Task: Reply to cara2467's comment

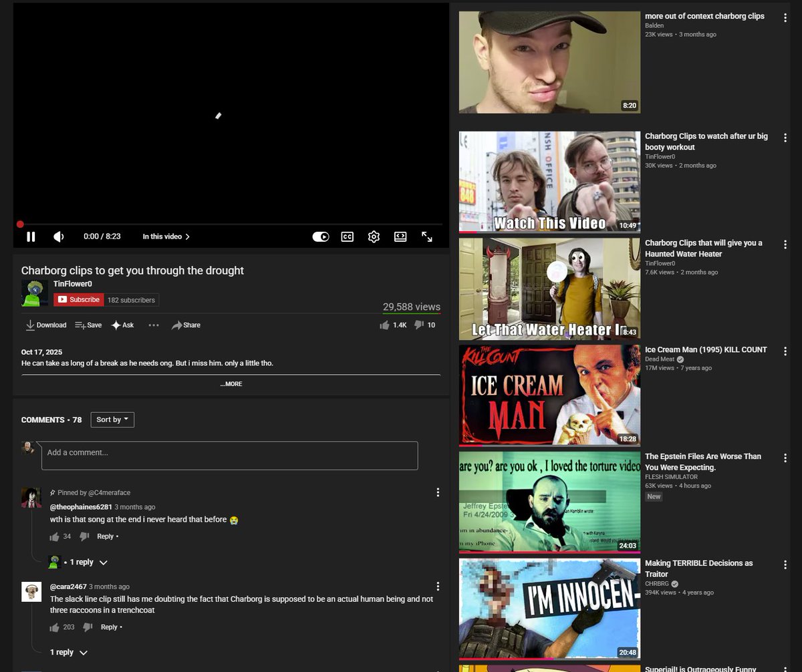Action: click(110, 627)
